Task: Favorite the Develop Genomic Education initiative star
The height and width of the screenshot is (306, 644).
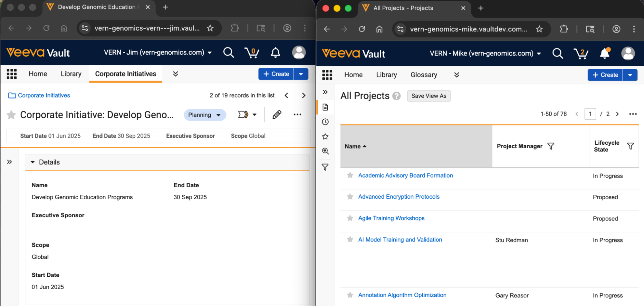Action: (x=11, y=115)
